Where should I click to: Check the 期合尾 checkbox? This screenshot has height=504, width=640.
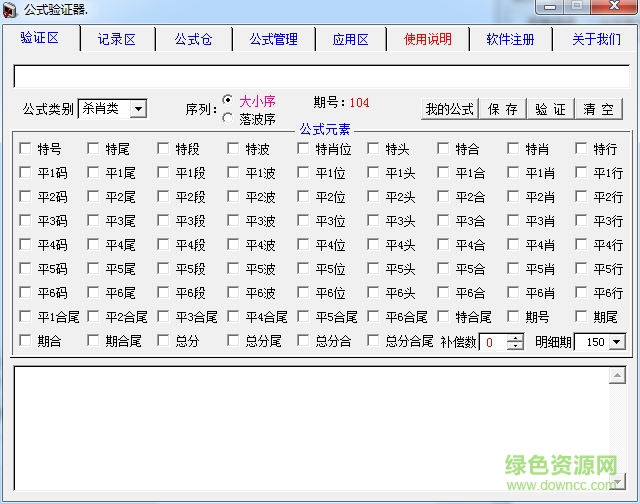point(93,340)
